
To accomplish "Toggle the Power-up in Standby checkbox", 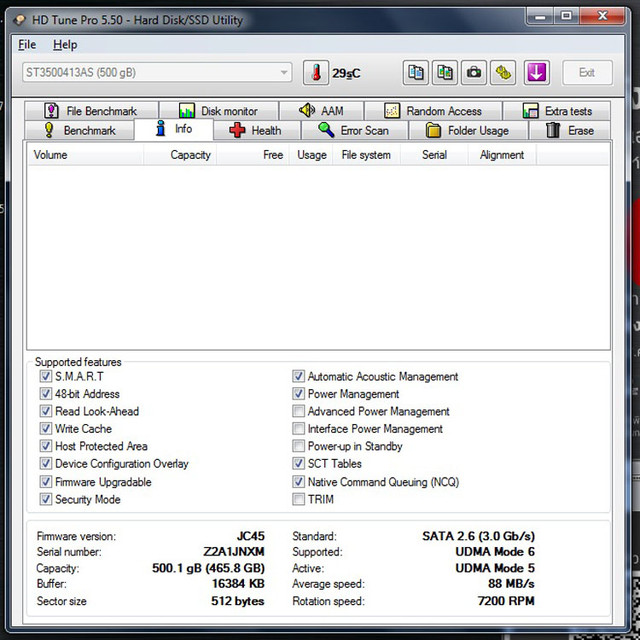I will pos(298,446).
